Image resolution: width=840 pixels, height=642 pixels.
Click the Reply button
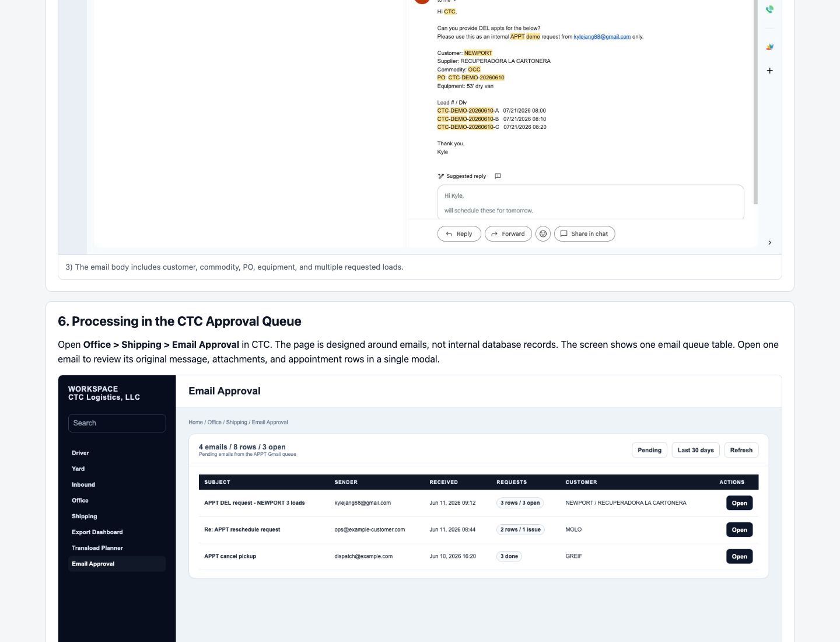(x=459, y=233)
